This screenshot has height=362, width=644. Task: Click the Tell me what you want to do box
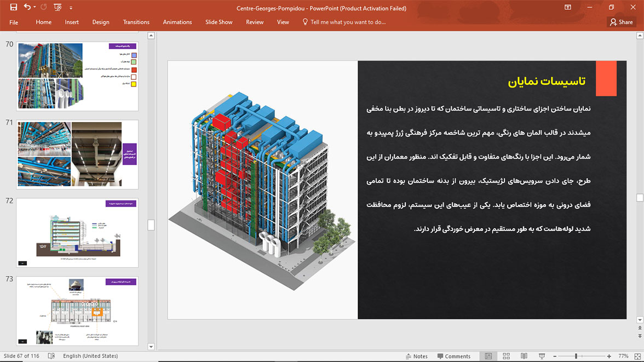tap(348, 22)
